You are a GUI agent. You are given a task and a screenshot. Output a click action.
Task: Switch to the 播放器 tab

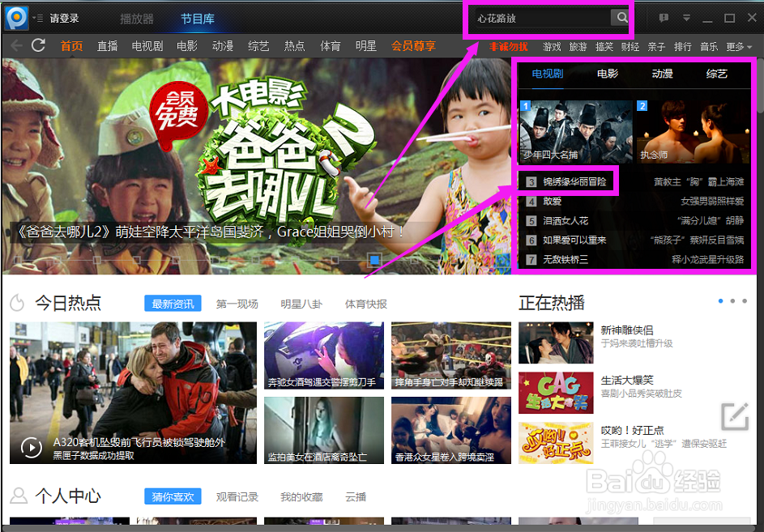point(139,19)
